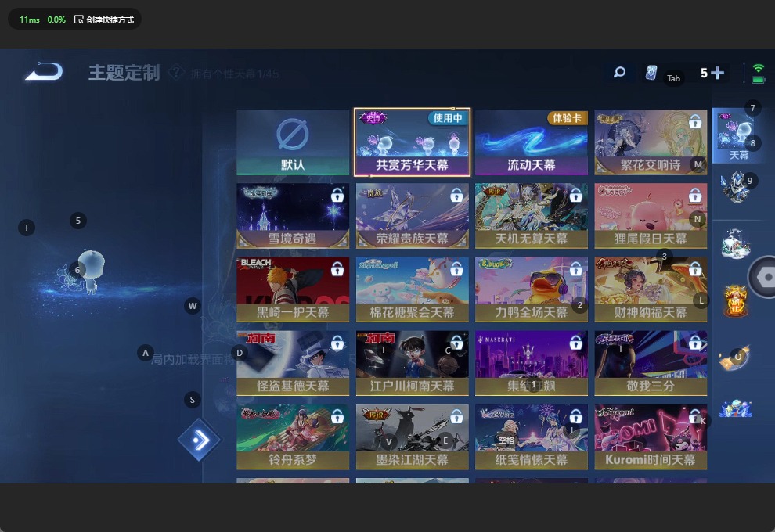Open Kuromi时间天幕 theme card
This screenshot has width=775, height=532.
(x=651, y=437)
